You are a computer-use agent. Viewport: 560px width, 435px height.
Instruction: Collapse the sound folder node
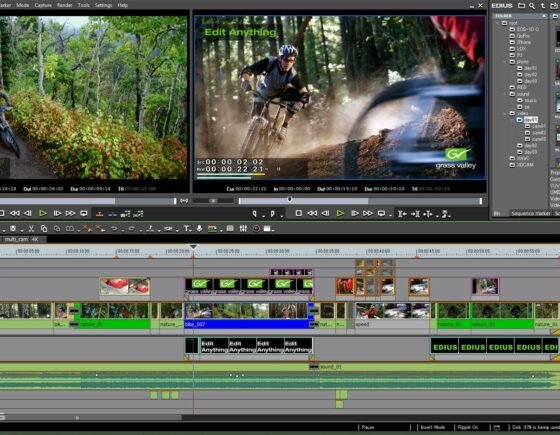point(505,94)
